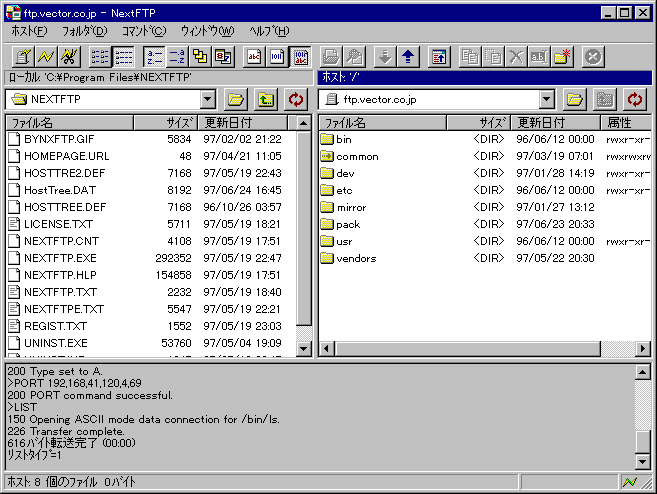Click the disconnect icon with scissors
This screenshot has width=657, height=494.
[70, 57]
